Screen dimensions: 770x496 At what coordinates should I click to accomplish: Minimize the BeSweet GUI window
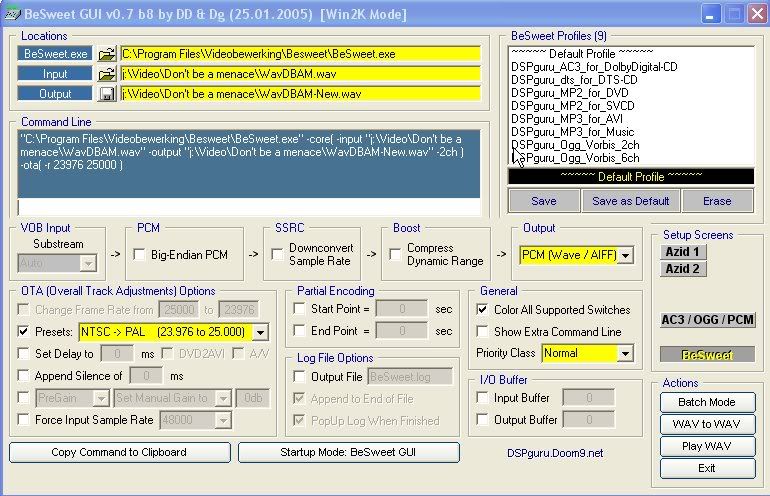point(710,14)
